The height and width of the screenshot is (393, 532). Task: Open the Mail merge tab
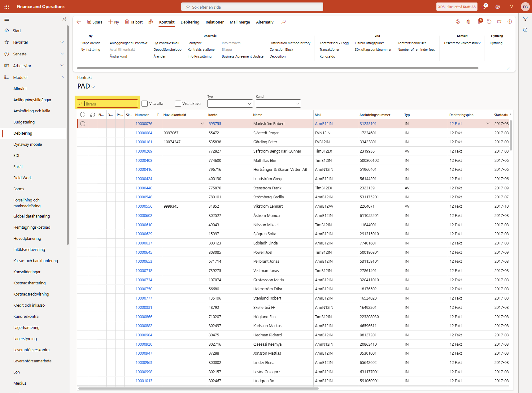coord(240,22)
